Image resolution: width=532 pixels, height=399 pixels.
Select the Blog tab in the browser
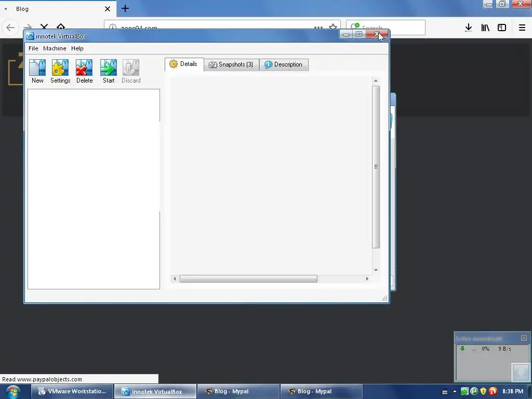click(x=58, y=8)
